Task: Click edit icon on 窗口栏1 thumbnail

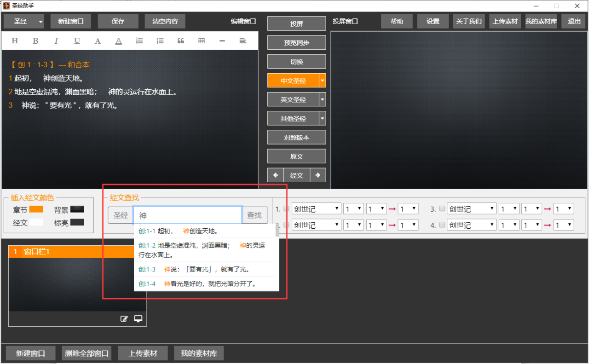Action: [124, 319]
